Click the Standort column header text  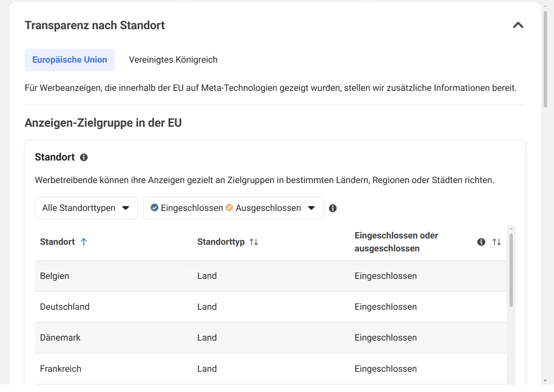point(57,242)
